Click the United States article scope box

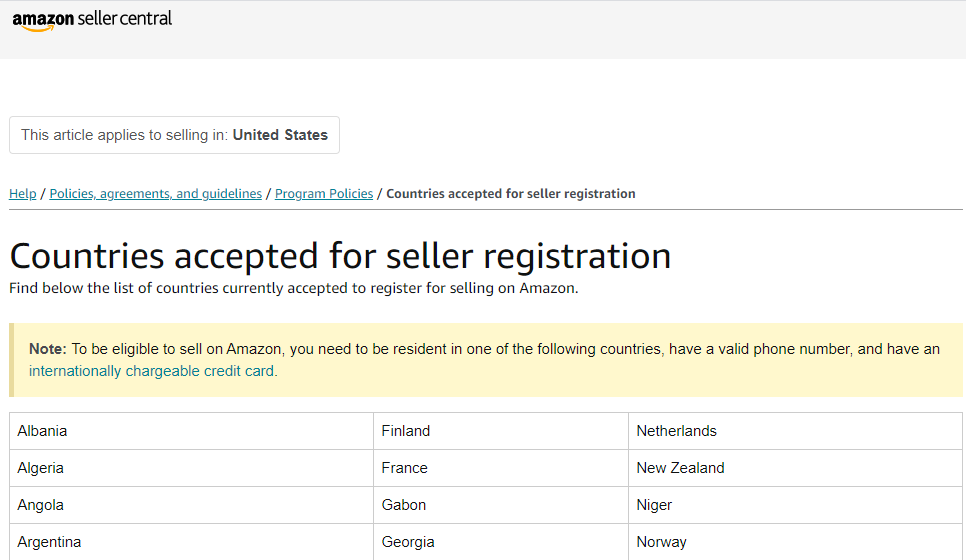174,135
